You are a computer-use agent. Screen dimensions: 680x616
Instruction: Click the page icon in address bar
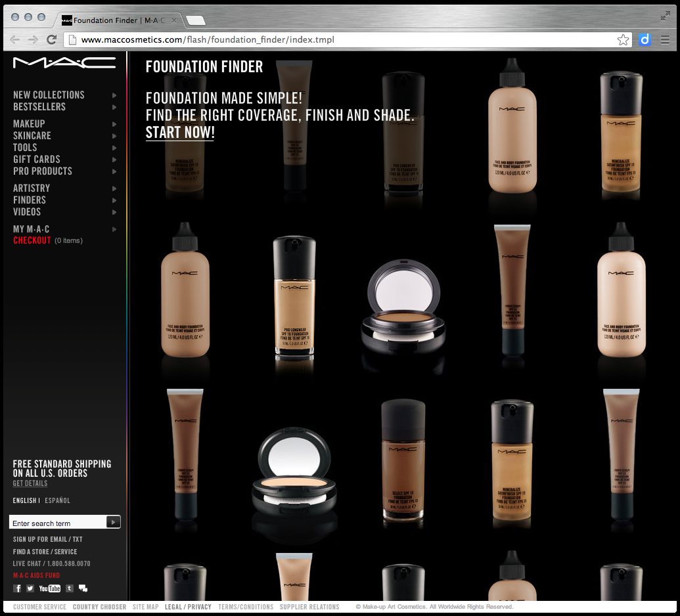click(72, 40)
